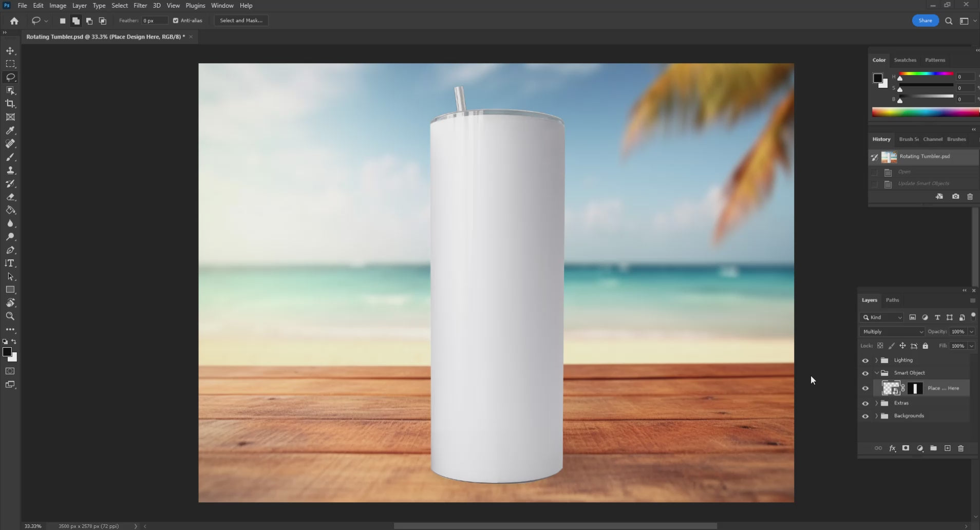
Task: Open the Edit Toolbar ellipsis menu
Action: point(10,330)
